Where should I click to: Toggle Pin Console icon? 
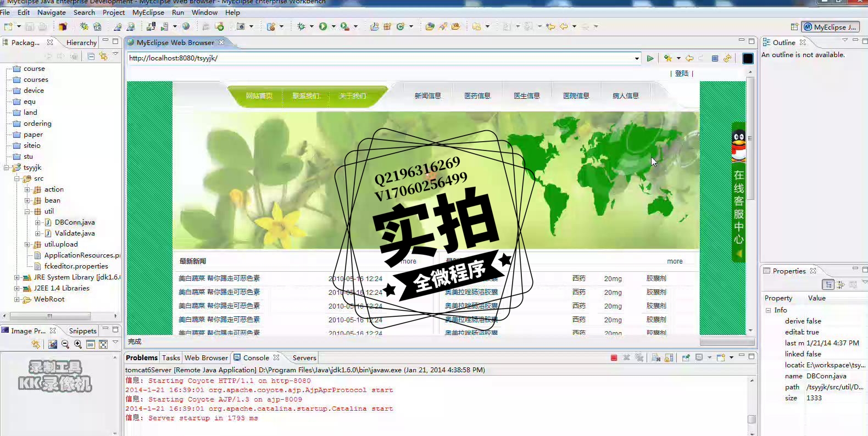(x=686, y=357)
